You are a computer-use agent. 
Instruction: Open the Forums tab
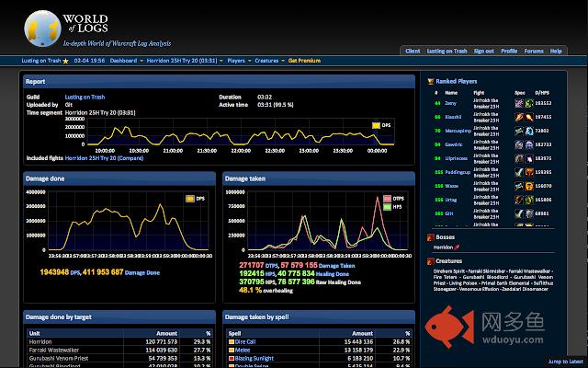coord(534,52)
